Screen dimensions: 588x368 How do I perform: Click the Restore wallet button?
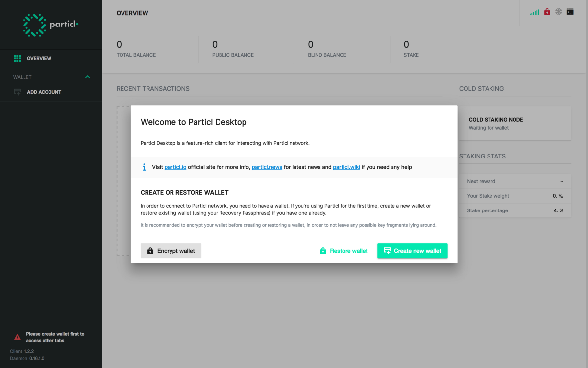pyautogui.click(x=343, y=251)
